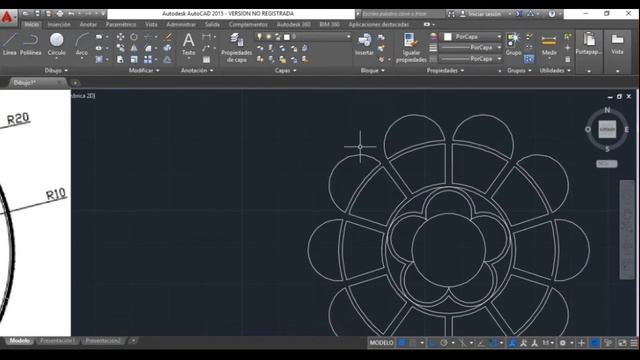Image resolution: width=640 pixels, height=360 pixels.
Task: Click the linear dimension tool icon
Action: 206,37
